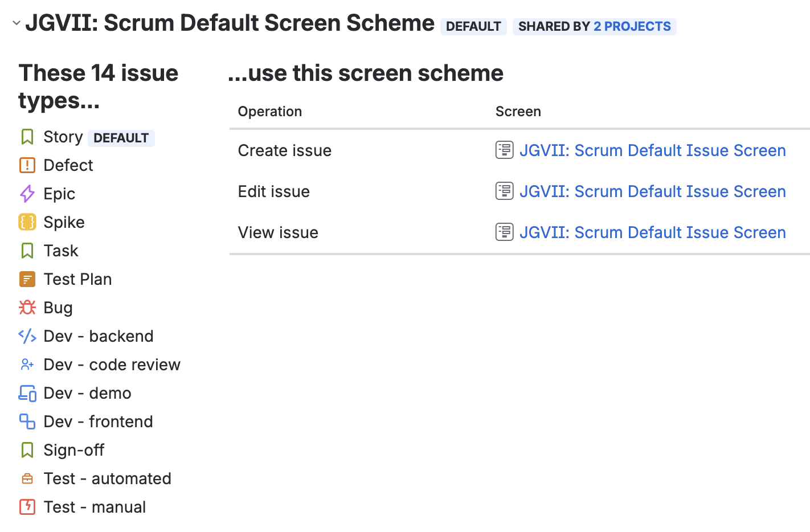Click the red Bug icon
This screenshot has height=532, width=810.
pyautogui.click(x=27, y=308)
